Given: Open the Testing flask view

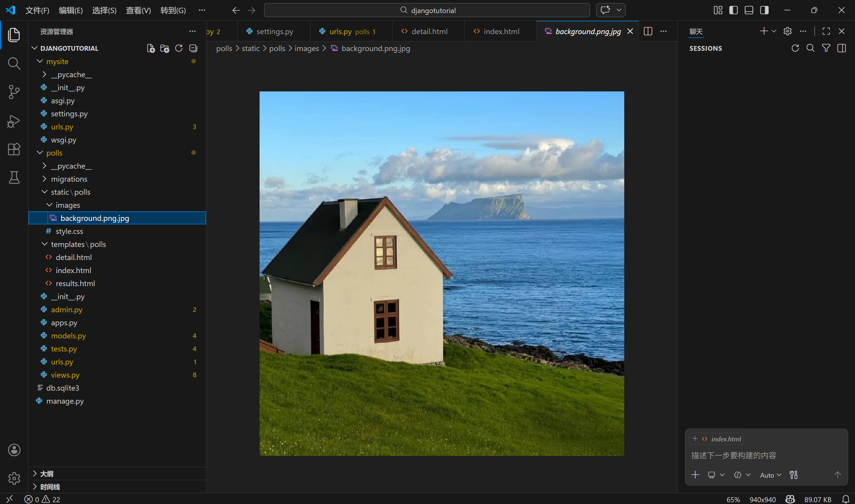Looking at the screenshot, I should coord(14,177).
